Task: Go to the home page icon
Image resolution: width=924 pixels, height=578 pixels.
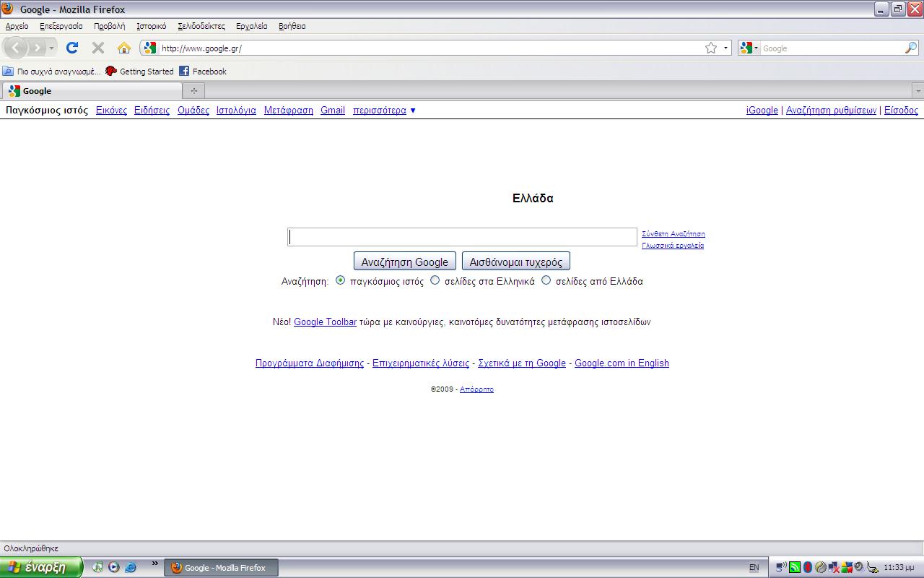Action: point(124,48)
